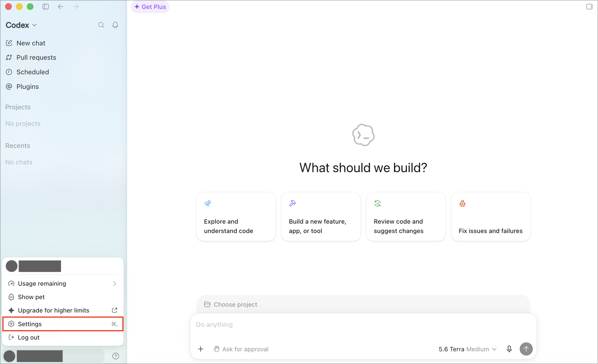Click the external link icon beside Upgrade

pos(115,310)
